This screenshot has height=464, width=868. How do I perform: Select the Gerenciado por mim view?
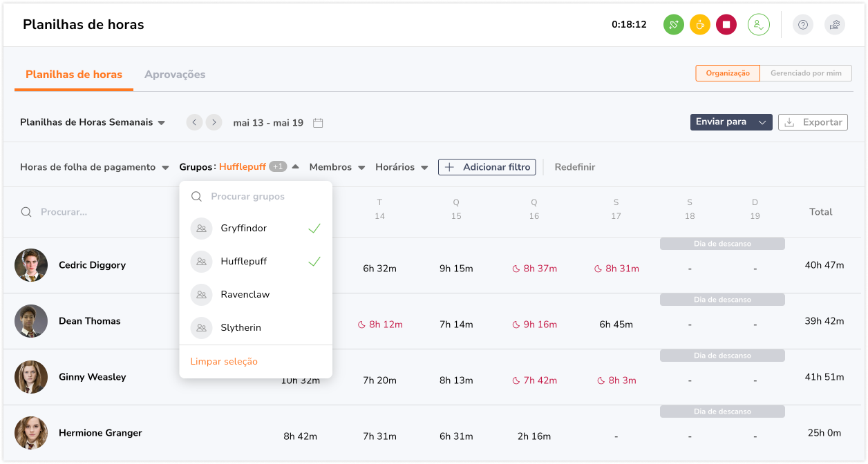point(805,73)
